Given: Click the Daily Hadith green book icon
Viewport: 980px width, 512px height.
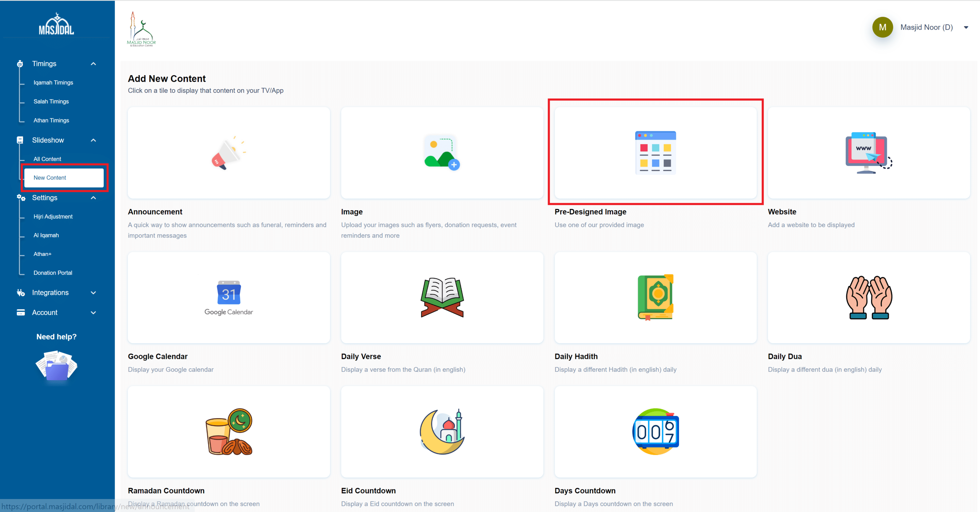Looking at the screenshot, I should [x=655, y=297].
